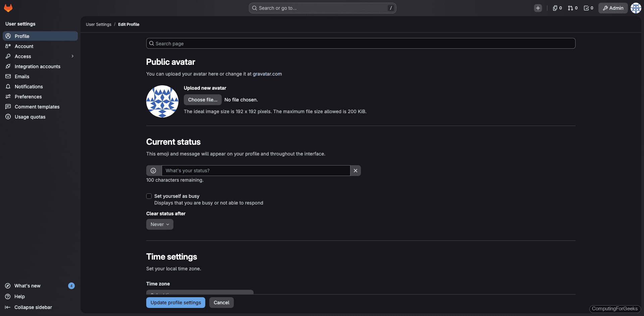
Task: Open the Clear status after dropdown
Action: pyautogui.click(x=160, y=224)
